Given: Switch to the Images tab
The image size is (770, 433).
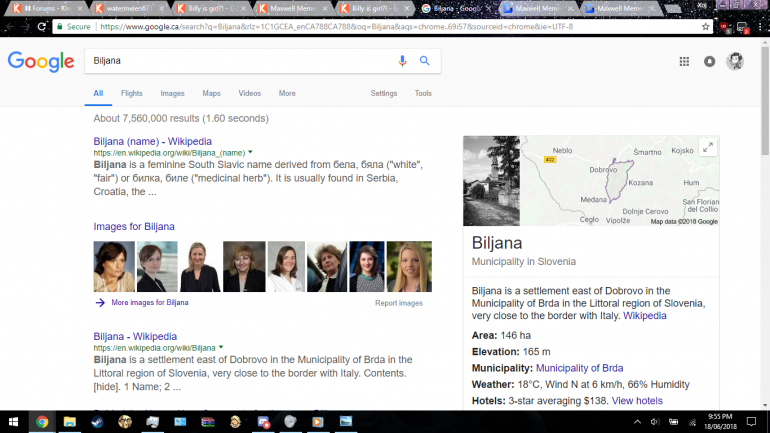Looking at the screenshot, I should click(x=172, y=93).
